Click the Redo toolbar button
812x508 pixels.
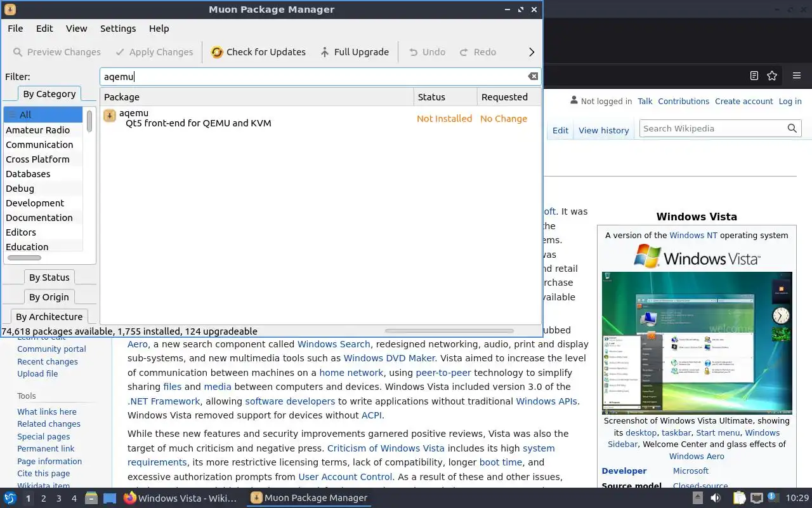pos(477,52)
